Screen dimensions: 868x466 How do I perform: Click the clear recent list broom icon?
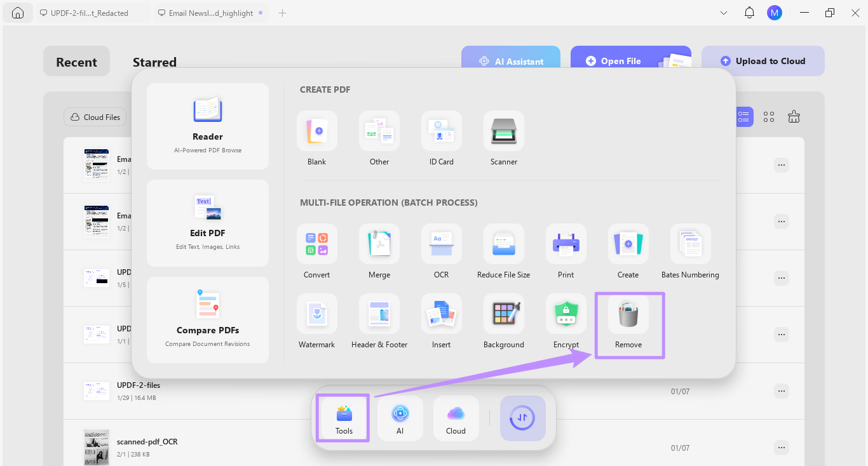point(794,117)
